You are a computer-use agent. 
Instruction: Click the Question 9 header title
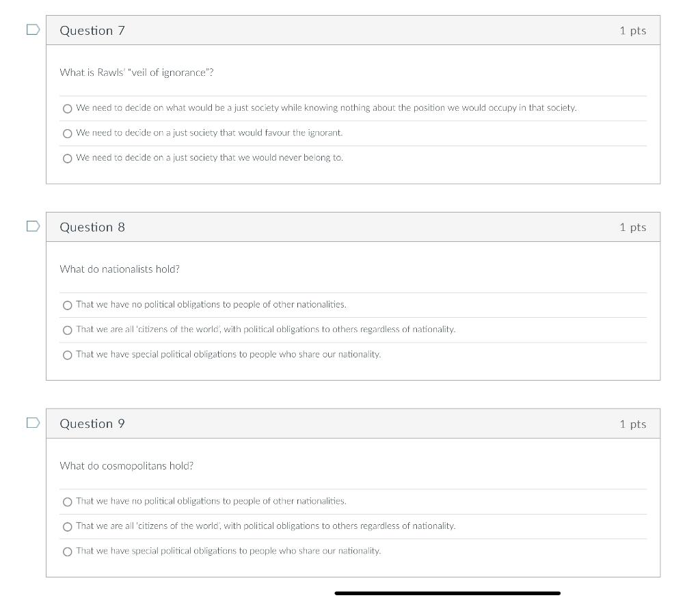click(92, 424)
